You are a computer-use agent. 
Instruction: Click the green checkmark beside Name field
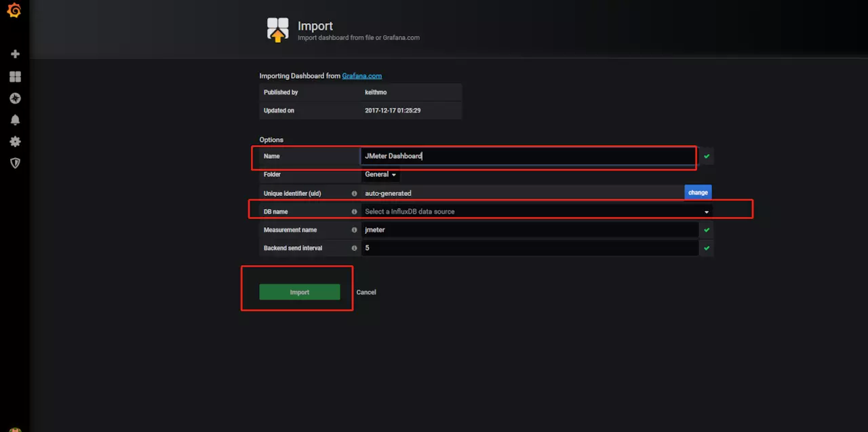pyautogui.click(x=707, y=156)
